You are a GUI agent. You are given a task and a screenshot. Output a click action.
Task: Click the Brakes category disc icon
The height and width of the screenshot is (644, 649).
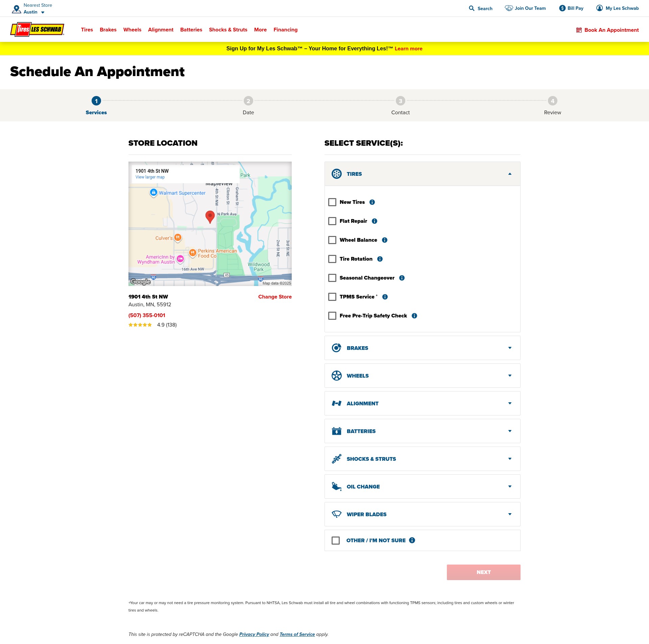[x=337, y=348]
